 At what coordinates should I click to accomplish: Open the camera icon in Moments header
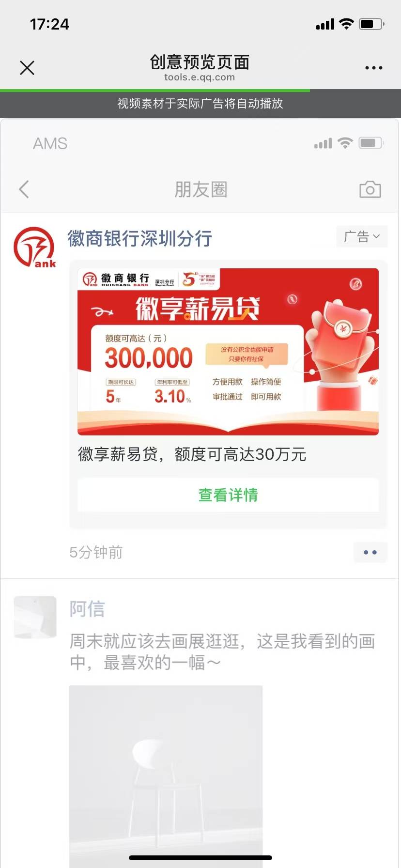(370, 189)
